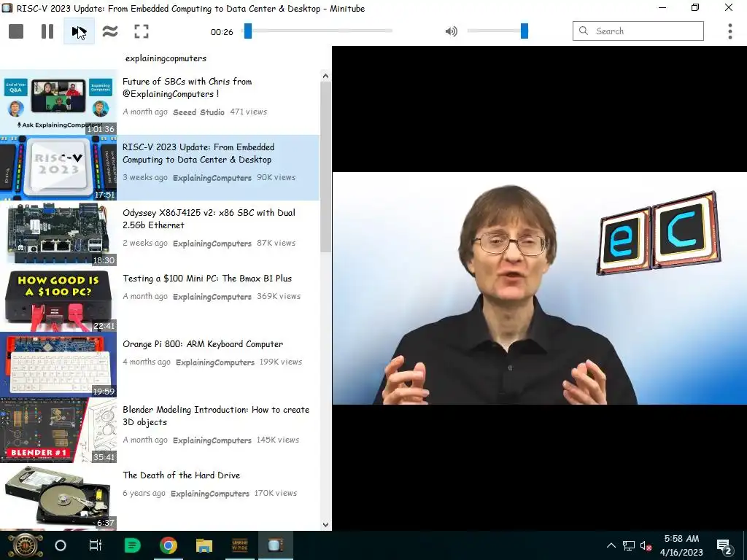Click '369K views' on Bmax B1 item

[279, 297]
